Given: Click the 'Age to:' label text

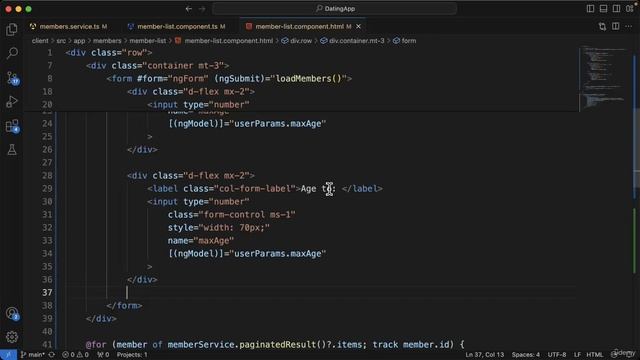Looking at the screenshot, I should (318, 189).
